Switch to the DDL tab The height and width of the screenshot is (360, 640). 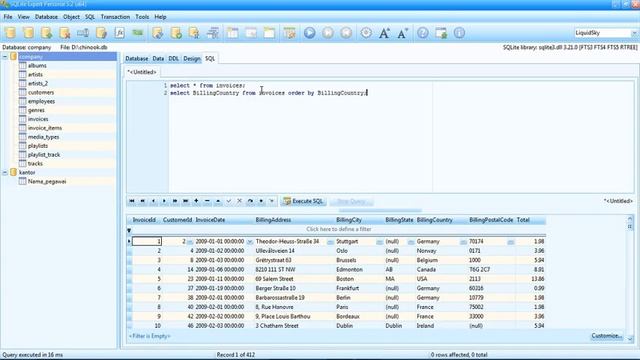pos(173,58)
